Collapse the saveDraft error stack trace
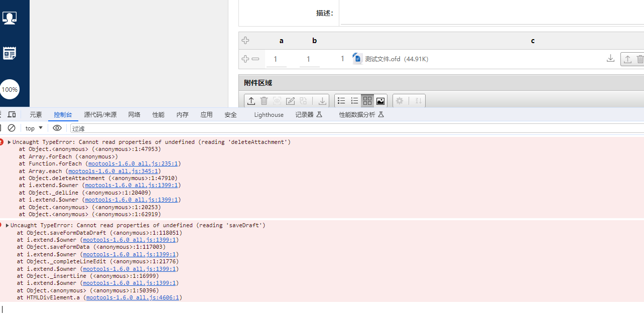The width and height of the screenshot is (644, 328). coord(8,225)
